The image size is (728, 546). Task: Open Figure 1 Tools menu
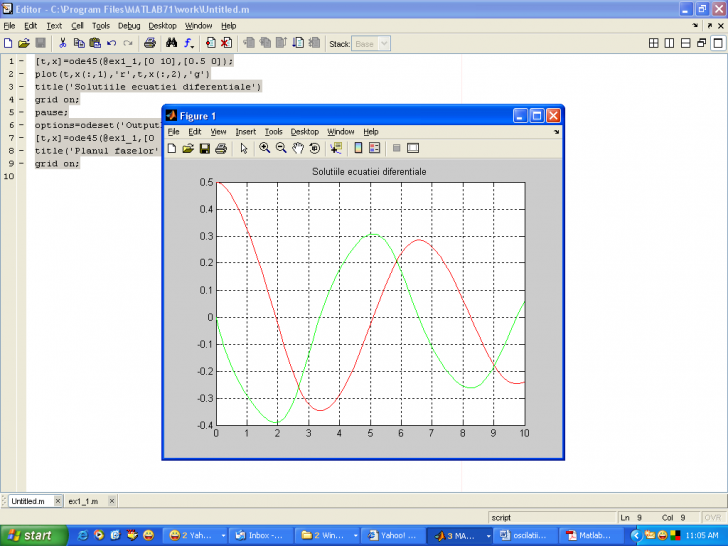pos(273,132)
